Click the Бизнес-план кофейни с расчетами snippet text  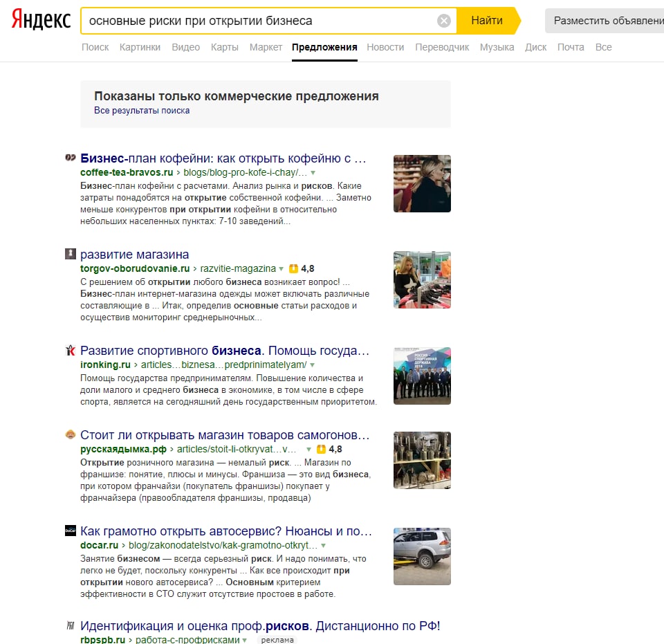pos(225,203)
